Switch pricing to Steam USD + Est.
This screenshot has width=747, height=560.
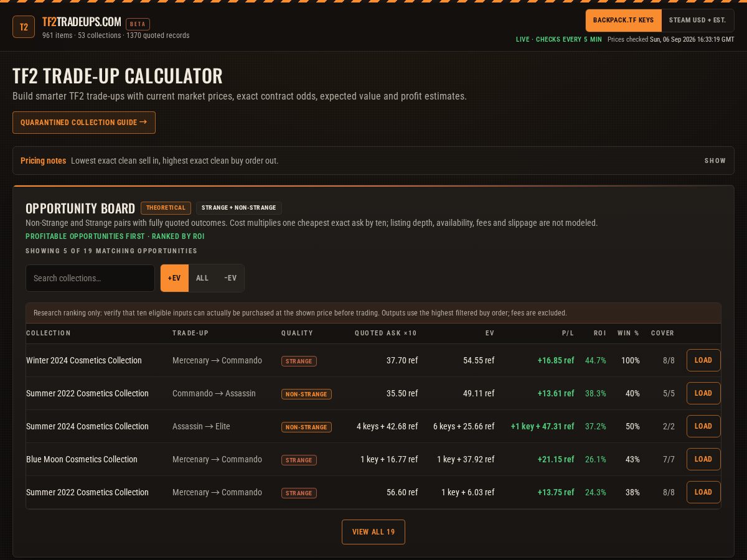pos(697,21)
